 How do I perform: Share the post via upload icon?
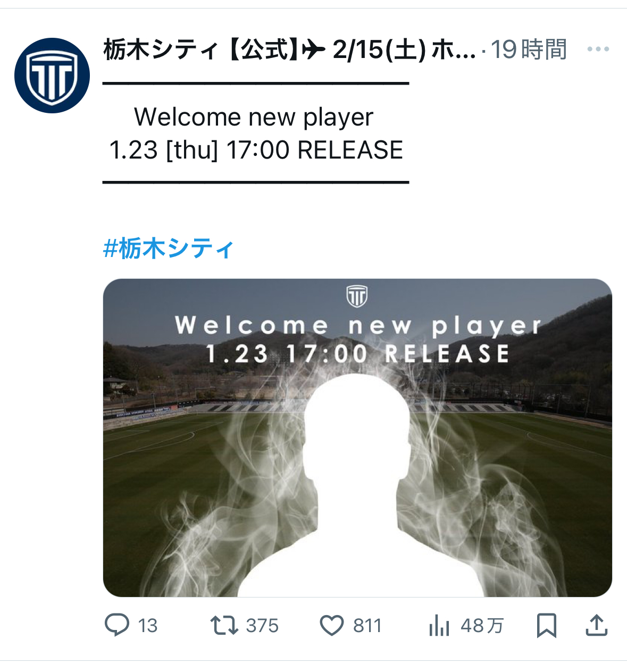pyautogui.click(x=596, y=625)
